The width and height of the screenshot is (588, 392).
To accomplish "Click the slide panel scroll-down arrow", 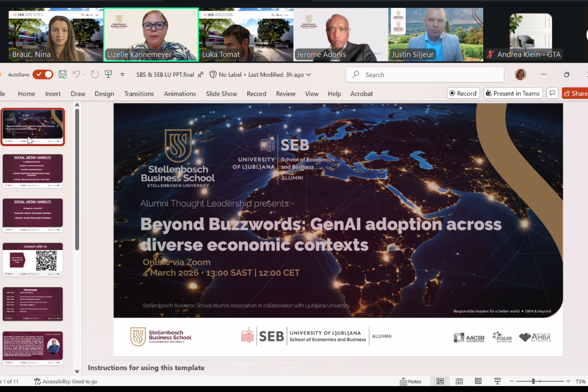I will click(x=77, y=372).
